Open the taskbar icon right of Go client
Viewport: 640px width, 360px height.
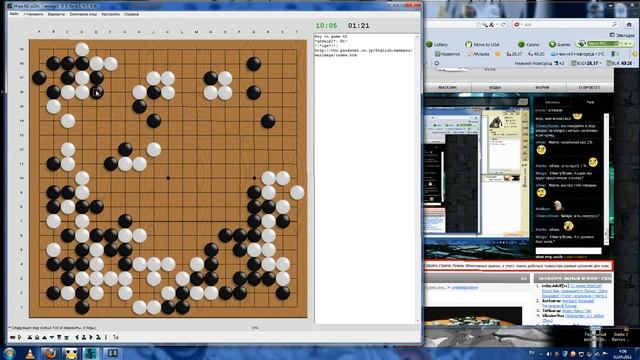pos(112,353)
